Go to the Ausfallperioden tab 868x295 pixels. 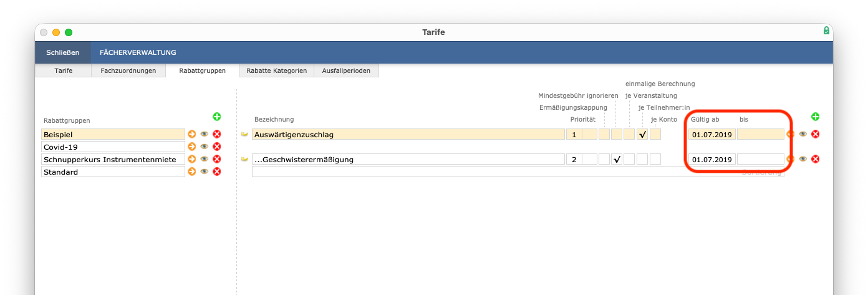346,70
